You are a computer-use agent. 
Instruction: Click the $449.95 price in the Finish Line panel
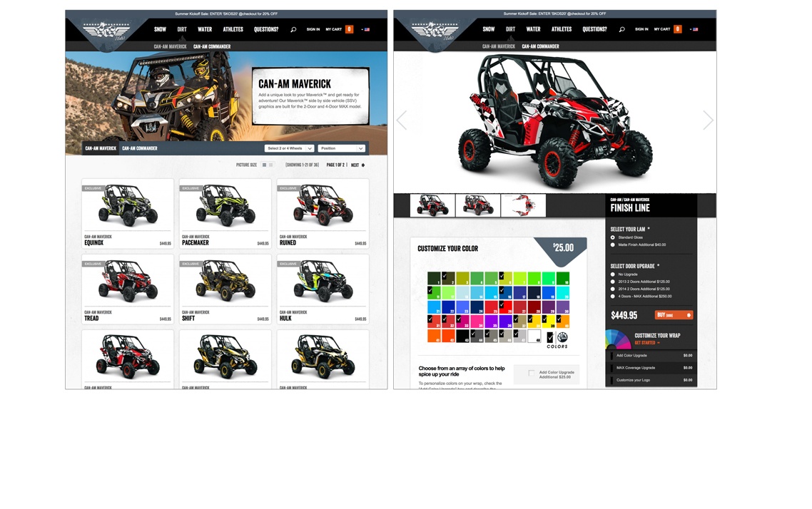point(624,316)
